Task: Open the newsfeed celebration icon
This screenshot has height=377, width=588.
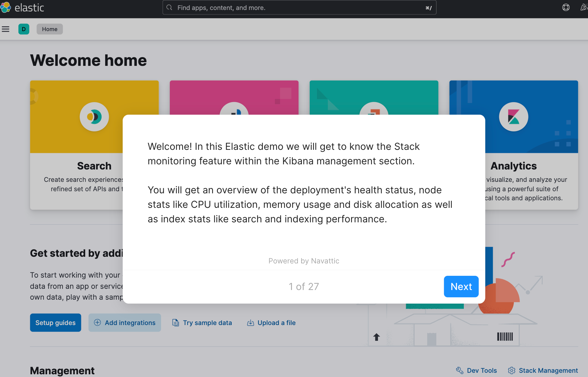Action: pyautogui.click(x=584, y=8)
